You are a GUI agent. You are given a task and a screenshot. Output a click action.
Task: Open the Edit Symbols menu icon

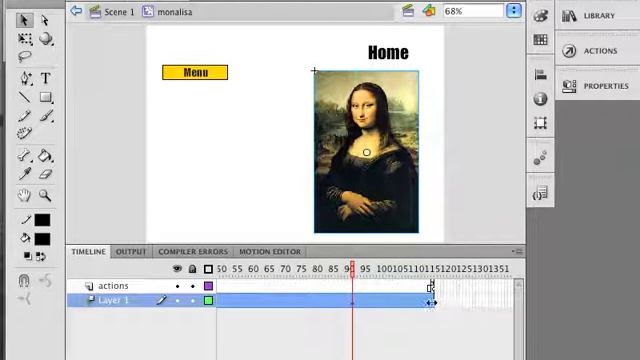[429, 11]
